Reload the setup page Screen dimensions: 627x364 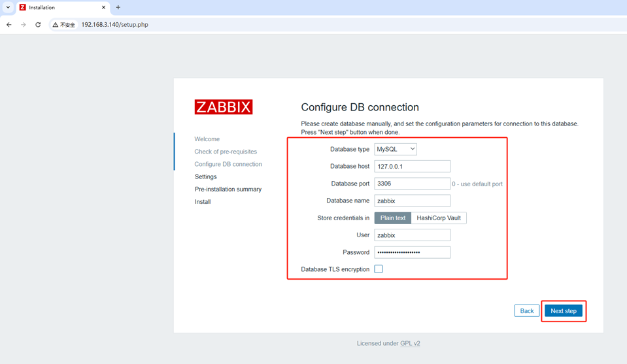(38, 25)
